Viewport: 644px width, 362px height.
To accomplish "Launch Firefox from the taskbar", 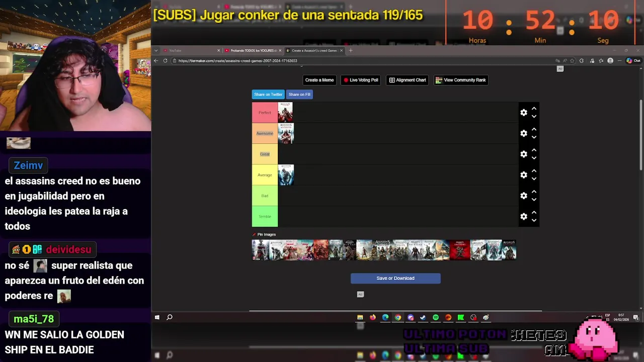I will click(x=373, y=317).
